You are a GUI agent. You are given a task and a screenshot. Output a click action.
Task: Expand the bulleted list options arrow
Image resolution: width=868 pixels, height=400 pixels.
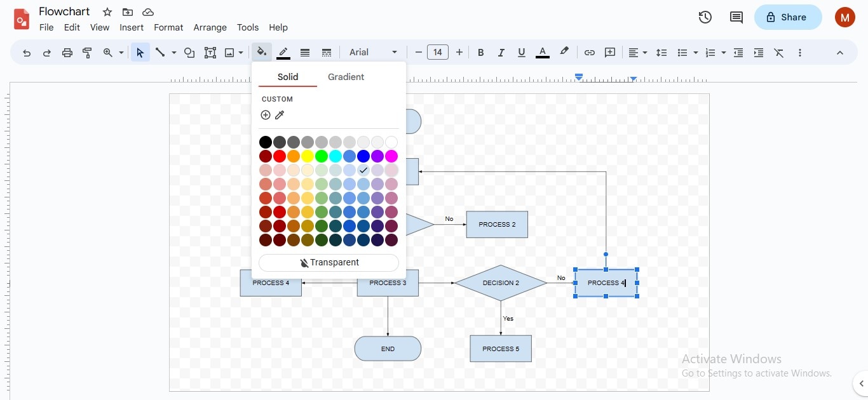696,53
